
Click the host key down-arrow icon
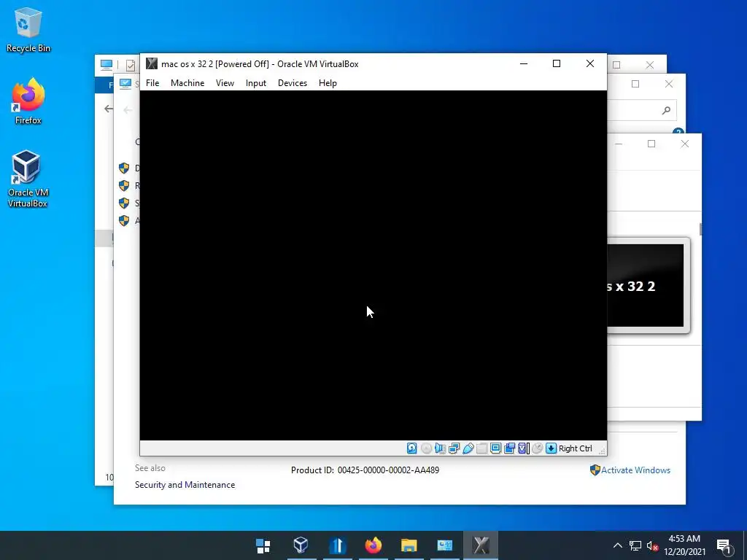point(551,448)
